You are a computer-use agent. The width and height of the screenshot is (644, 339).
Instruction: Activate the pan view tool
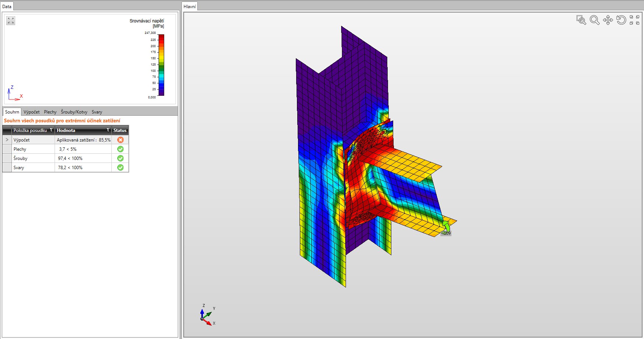(x=608, y=20)
